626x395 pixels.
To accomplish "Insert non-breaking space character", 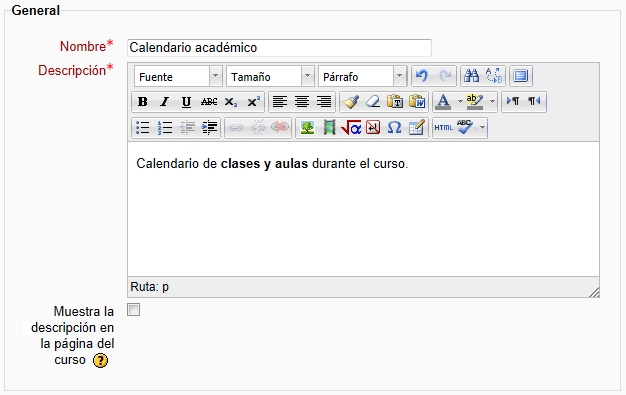I will click(x=373, y=128).
